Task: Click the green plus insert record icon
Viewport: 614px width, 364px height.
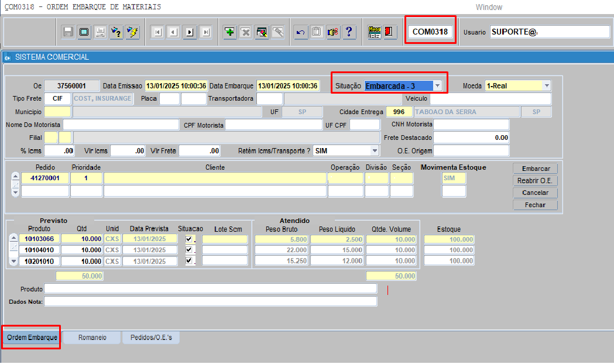Action: click(x=229, y=32)
